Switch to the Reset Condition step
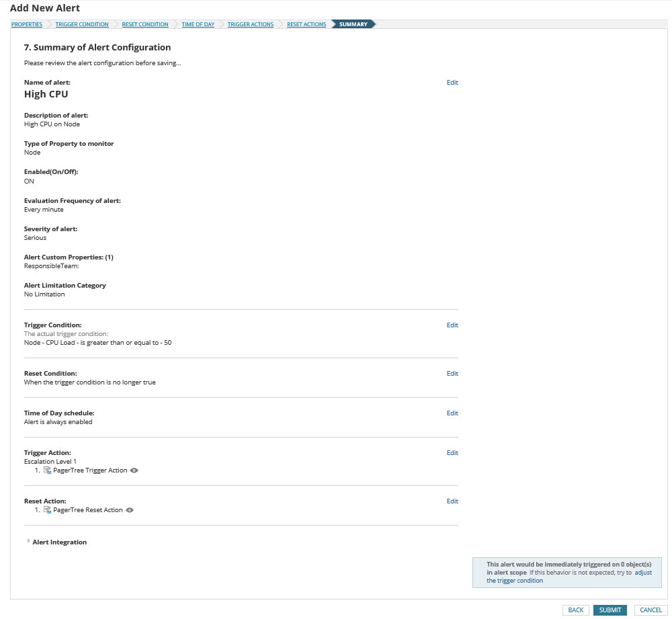 coord(145,25)
